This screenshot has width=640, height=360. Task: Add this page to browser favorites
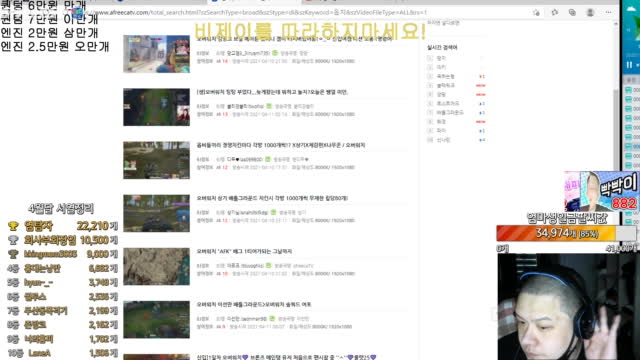[536, 13]
